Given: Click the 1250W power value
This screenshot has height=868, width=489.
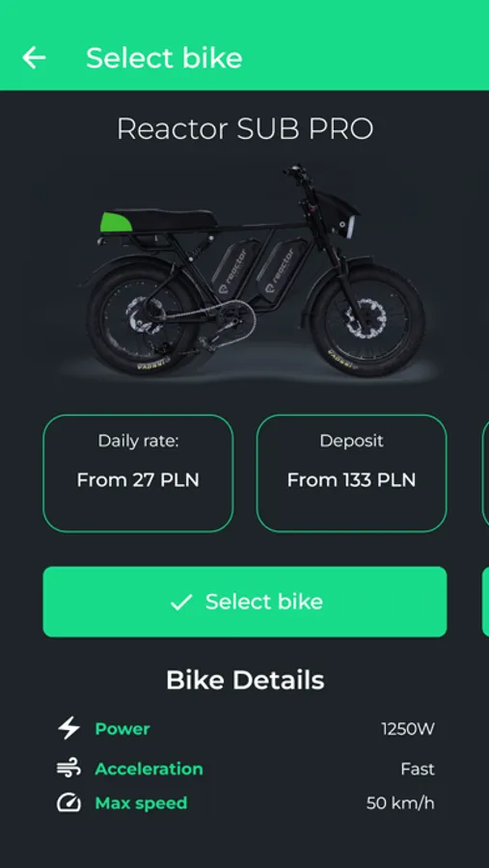Looking at the screenshot, I should pyautogui.click(x=408, y=730).
